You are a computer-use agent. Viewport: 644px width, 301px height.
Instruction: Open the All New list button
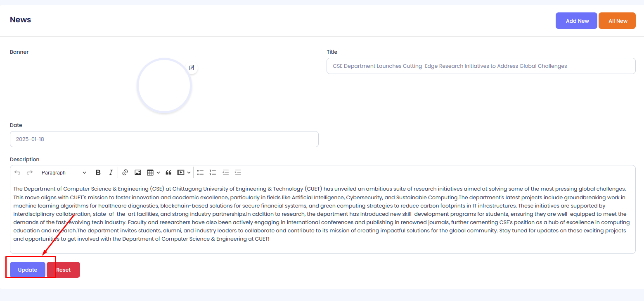(x=617, y=21)
